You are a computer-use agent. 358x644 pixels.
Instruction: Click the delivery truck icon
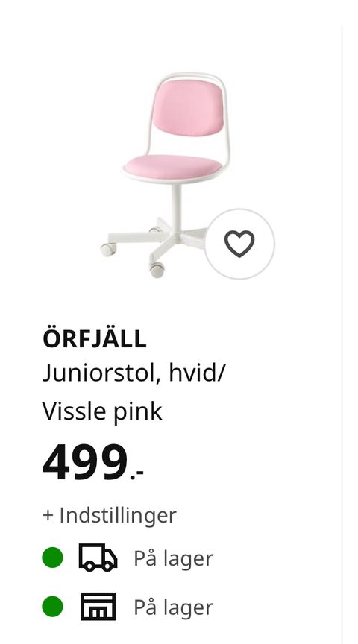[98, 558]
